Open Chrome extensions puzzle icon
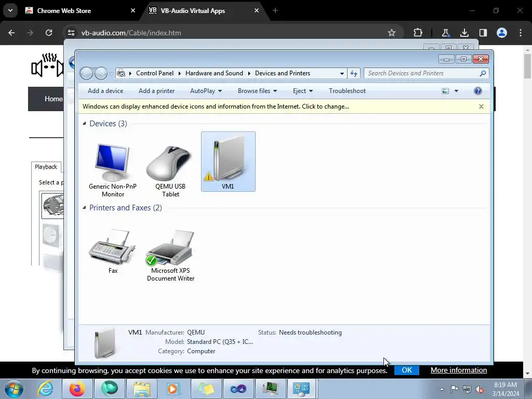This screenshot has height=399, width=532. point(418,33)
